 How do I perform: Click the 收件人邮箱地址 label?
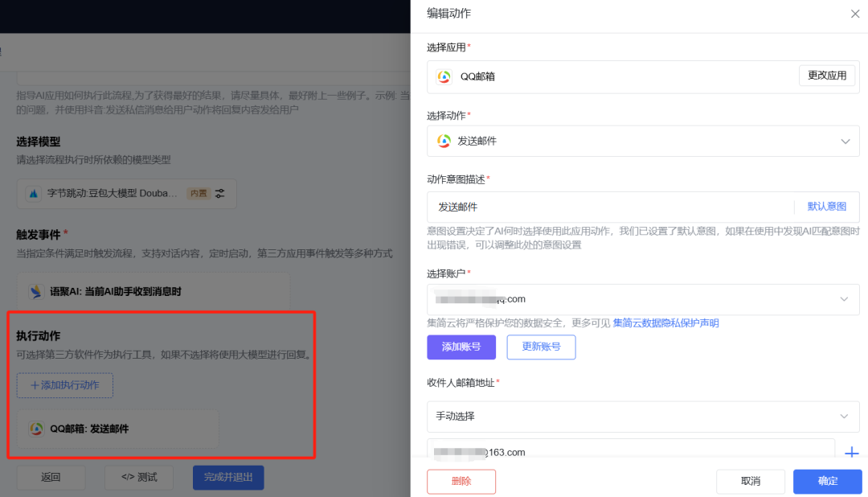pyautogui.click(x=461, y=382)
